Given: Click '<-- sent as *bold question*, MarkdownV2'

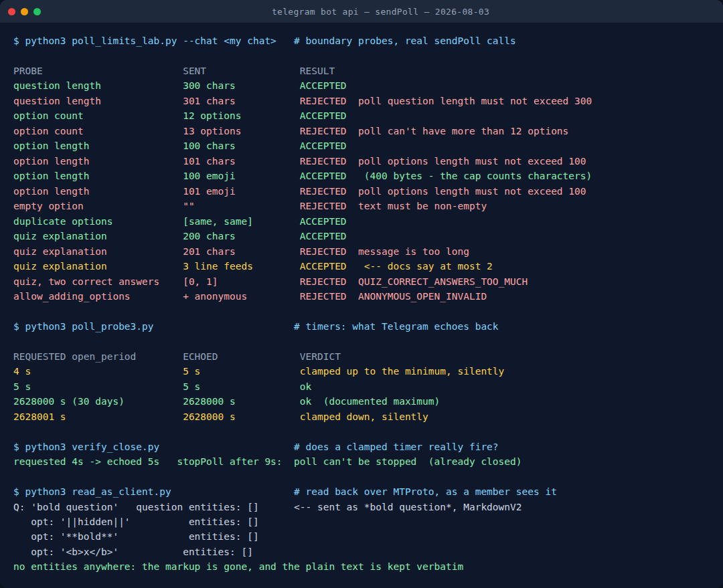Looking at the screenshot, I should [x=408, y=507].
